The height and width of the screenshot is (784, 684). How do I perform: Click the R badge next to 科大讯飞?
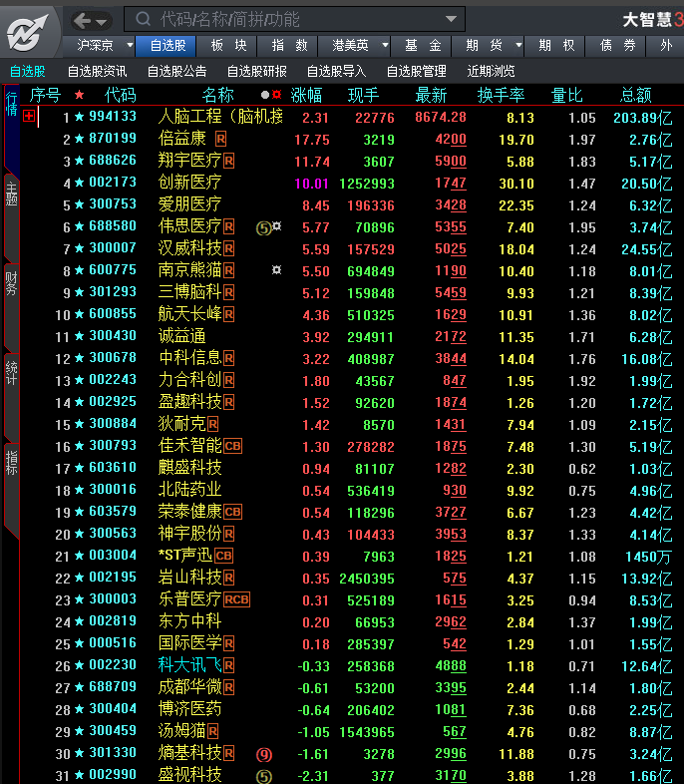(229, 665)
